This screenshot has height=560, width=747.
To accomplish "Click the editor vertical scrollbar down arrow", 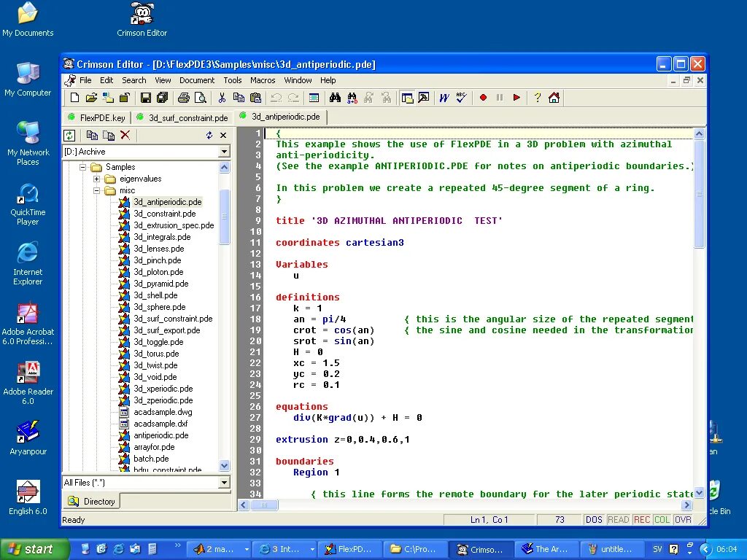I will tap(699, 494).
